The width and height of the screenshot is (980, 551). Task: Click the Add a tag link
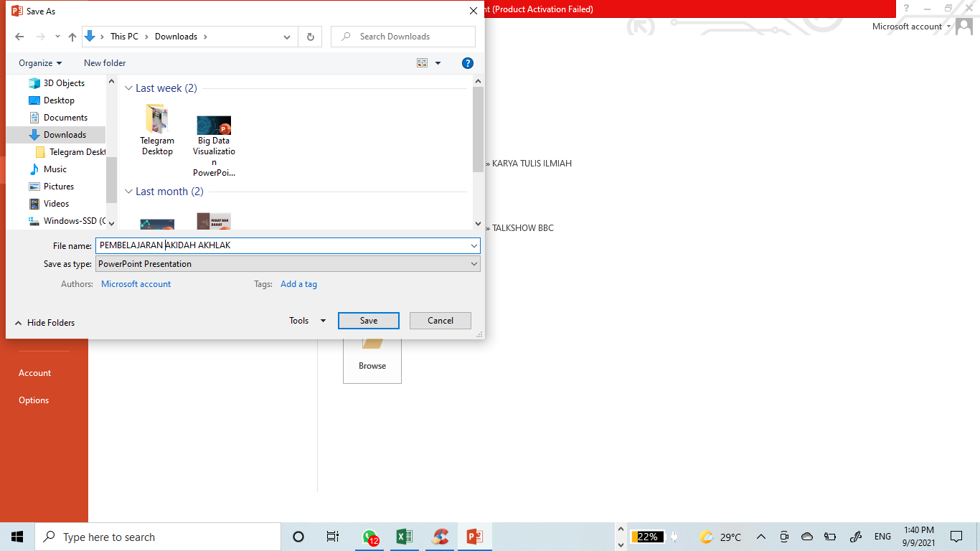coord(298,284)
